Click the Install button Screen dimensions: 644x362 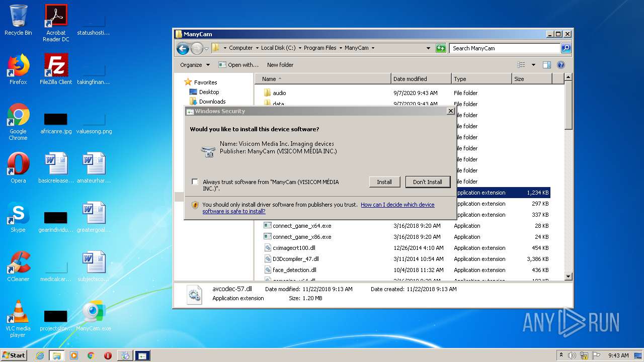[x=384, y=182]
